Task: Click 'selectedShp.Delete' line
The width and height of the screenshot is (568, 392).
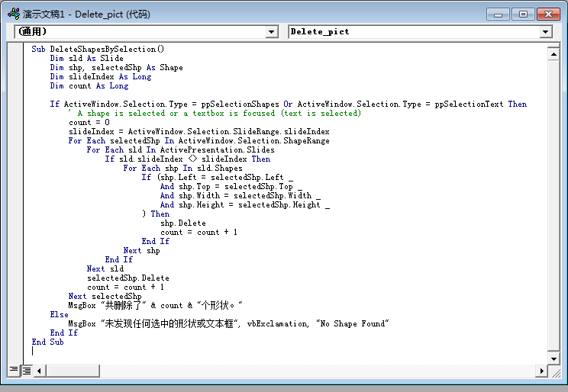Action: click(x=127, y=278)
